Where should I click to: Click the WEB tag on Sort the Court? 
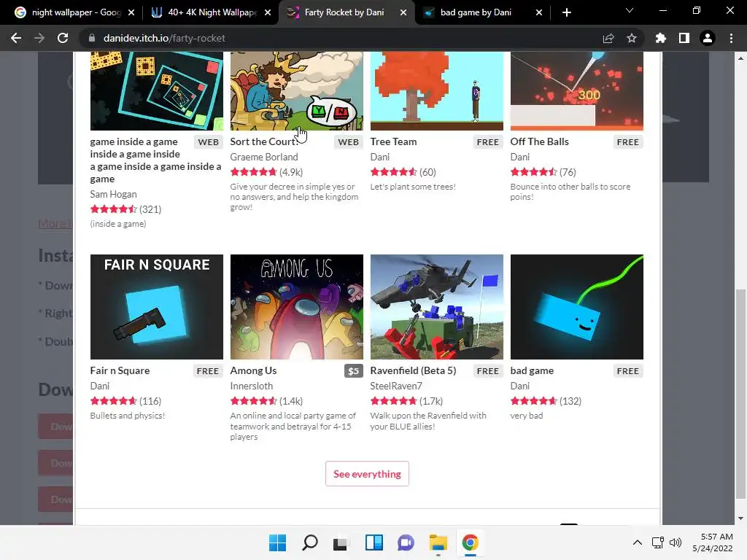coord(348,142)
